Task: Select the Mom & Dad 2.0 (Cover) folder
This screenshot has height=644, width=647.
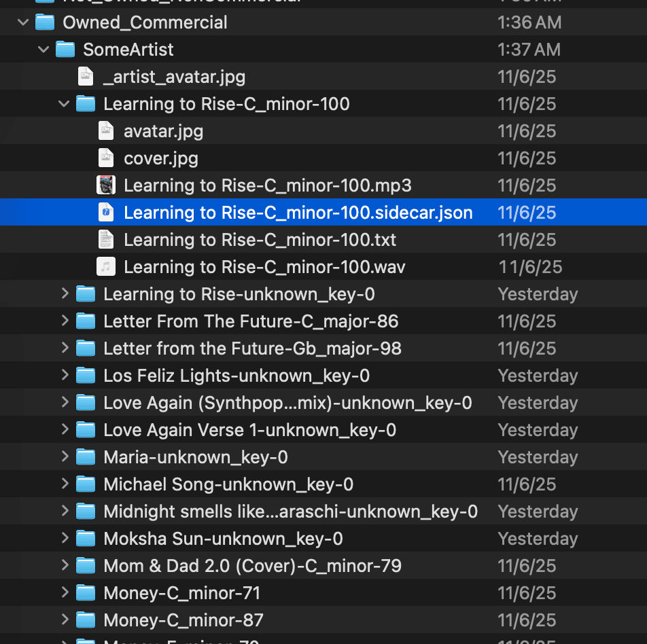Action: 252,566
